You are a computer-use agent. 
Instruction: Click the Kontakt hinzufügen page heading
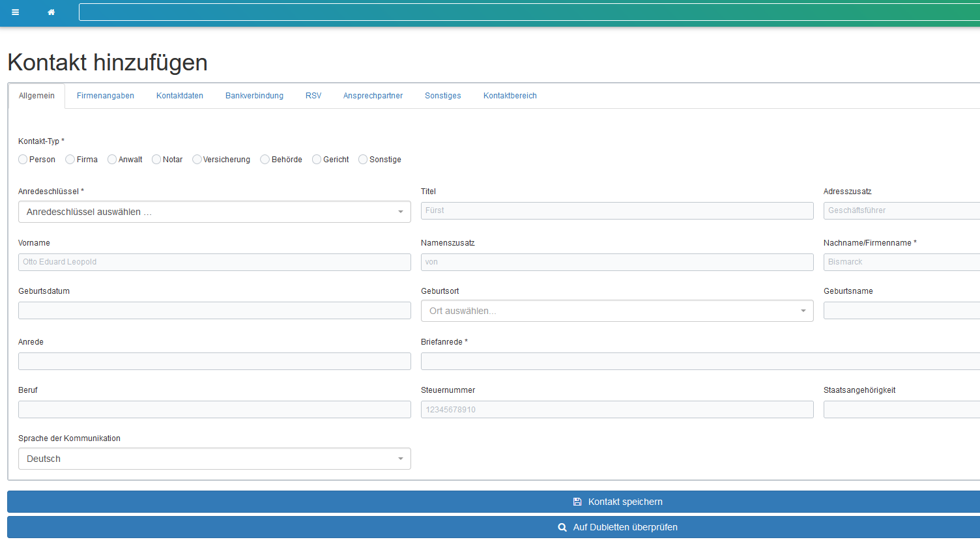tap(108, 63)
